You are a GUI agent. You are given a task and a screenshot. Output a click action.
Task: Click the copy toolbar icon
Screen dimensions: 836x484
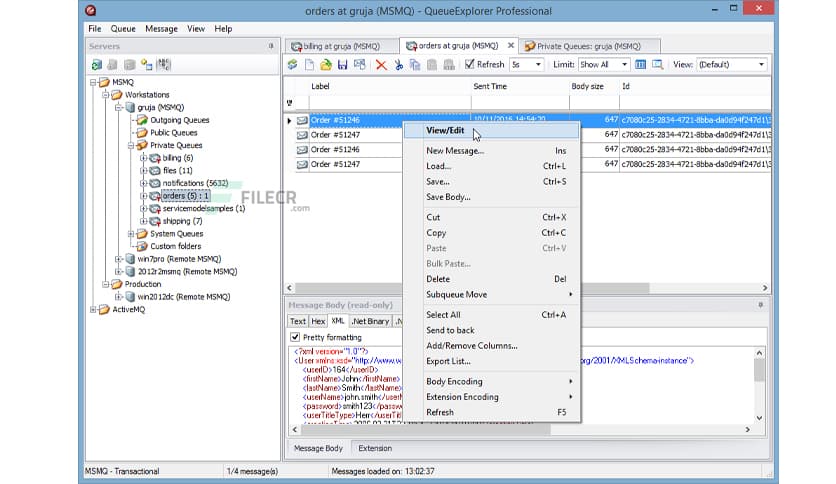click(x=415, y=64)
